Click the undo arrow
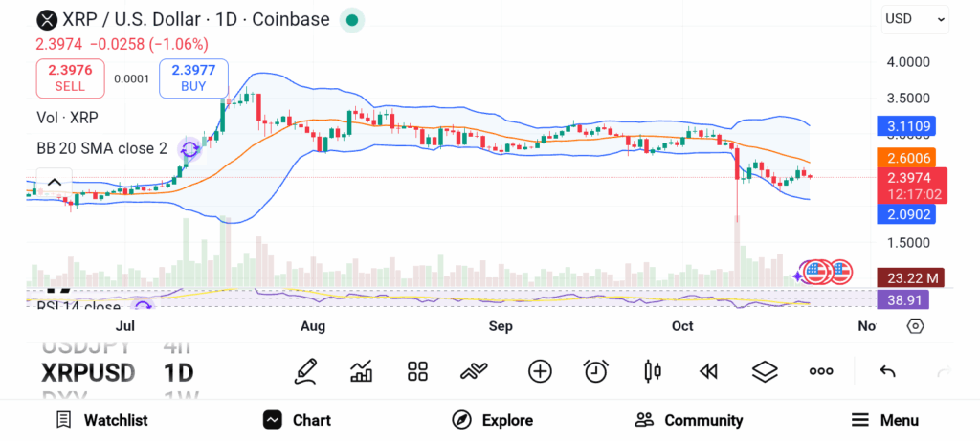 [x=887, y=371]
